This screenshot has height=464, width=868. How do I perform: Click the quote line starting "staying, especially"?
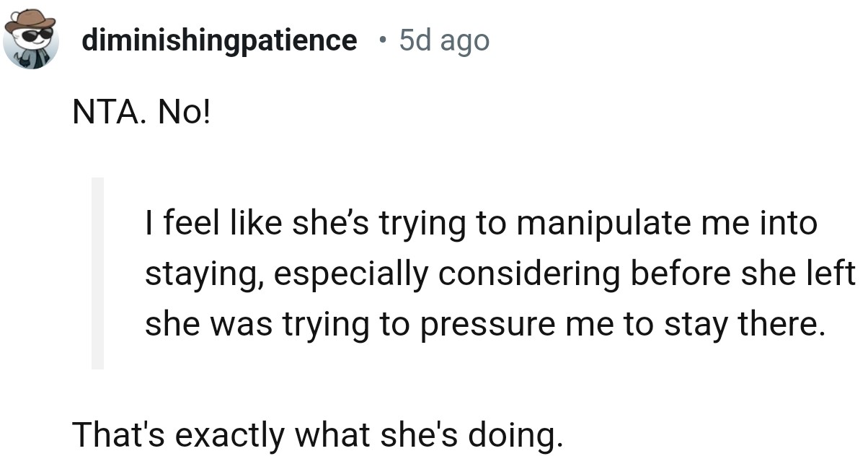[x=500, y=274]
